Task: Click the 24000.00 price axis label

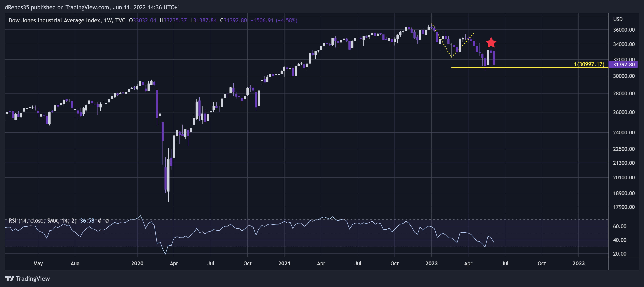Action: tap(624, 133)
